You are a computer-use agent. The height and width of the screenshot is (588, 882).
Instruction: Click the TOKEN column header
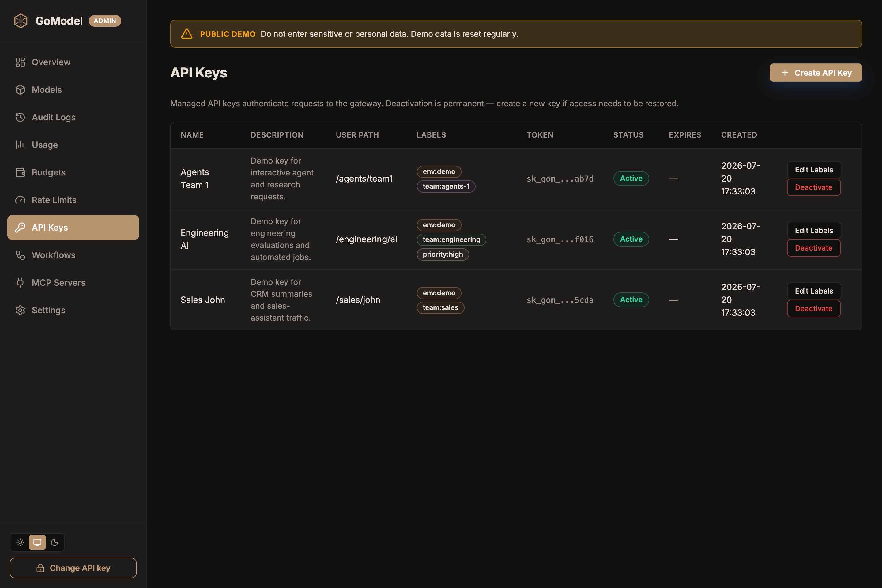click(540, 135)
